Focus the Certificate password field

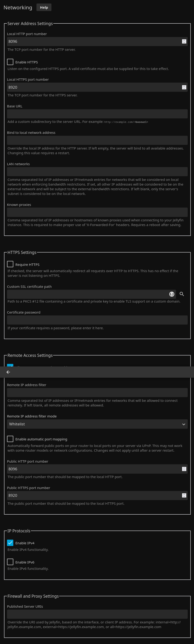(97, 320)
